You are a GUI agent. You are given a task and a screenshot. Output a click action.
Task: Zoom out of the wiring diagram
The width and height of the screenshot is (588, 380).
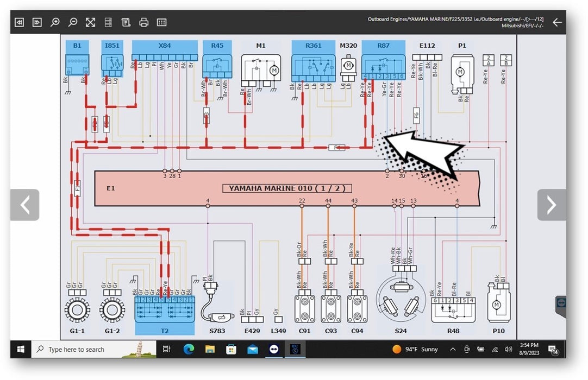coord(73,22)
